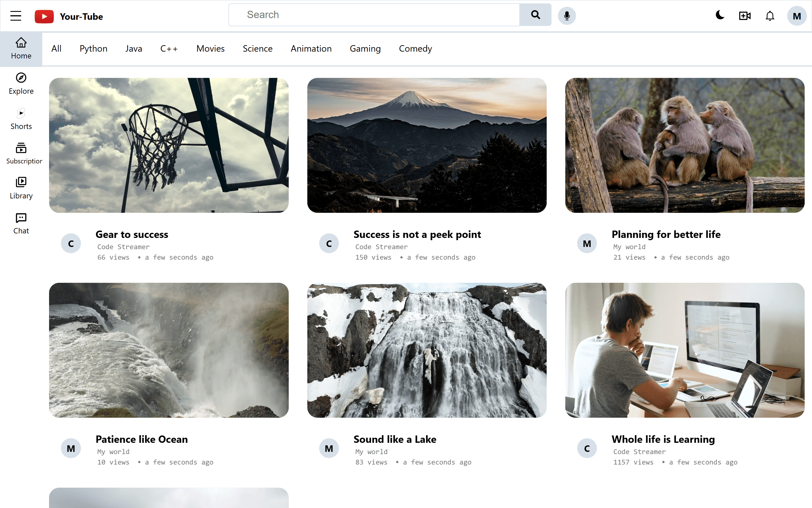Open the snowy waterfall thumbnail
Screen dimensions: 812x508
pyautogui.click(x=427, y=350)
